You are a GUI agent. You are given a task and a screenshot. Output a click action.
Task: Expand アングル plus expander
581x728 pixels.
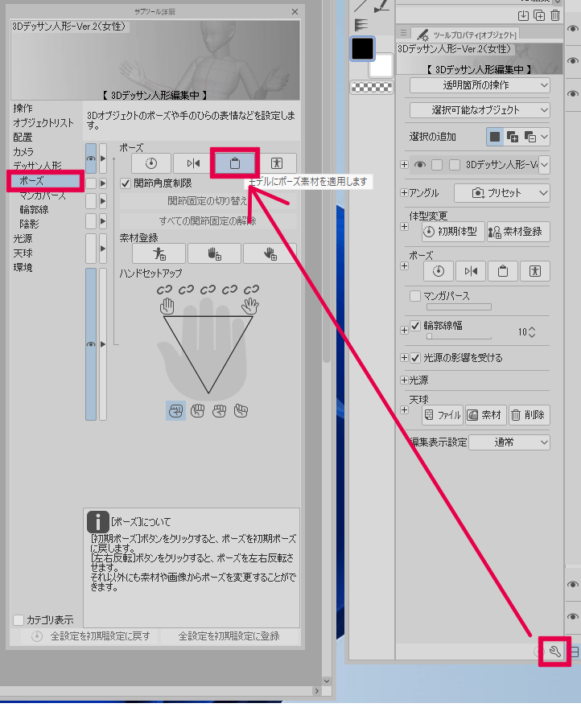(x=405, y=193)
